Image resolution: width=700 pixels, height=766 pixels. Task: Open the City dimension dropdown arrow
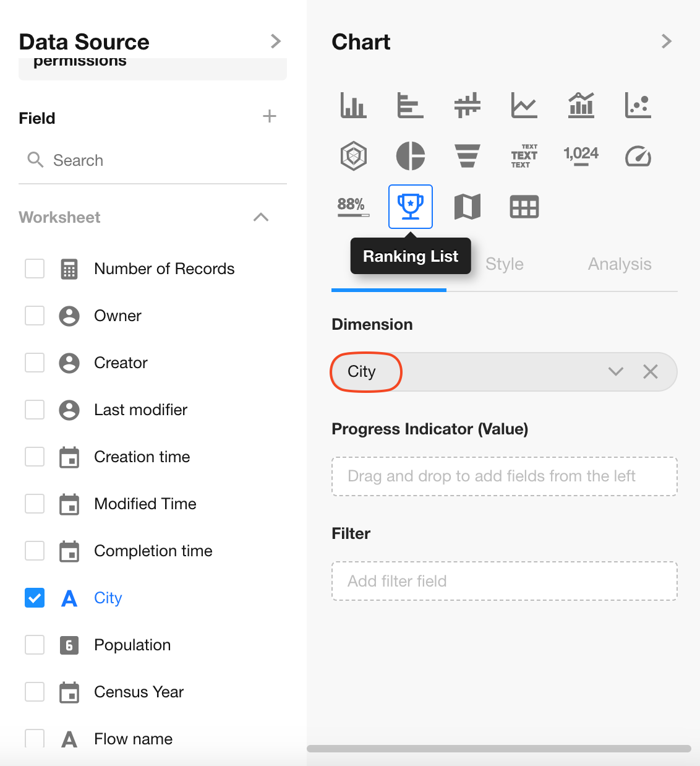[x=615, y=371]
